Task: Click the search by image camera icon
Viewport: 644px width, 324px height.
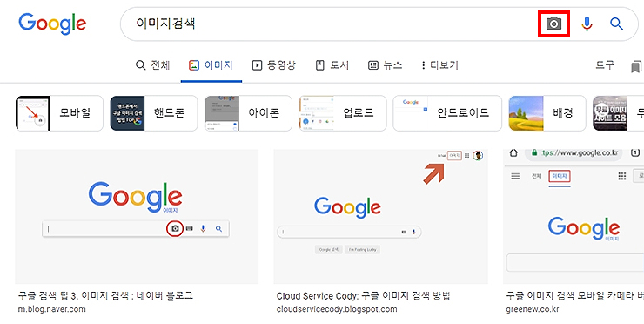Action: (x=553, y=24)
